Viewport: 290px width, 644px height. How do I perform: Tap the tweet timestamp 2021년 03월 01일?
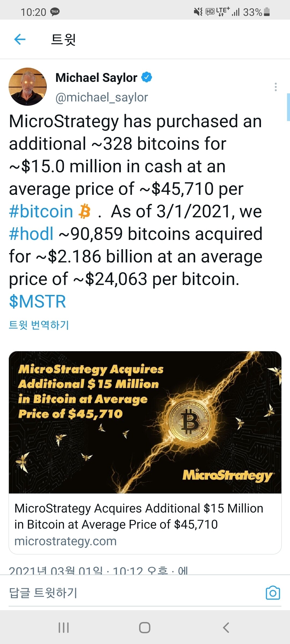tap(56, 570)
